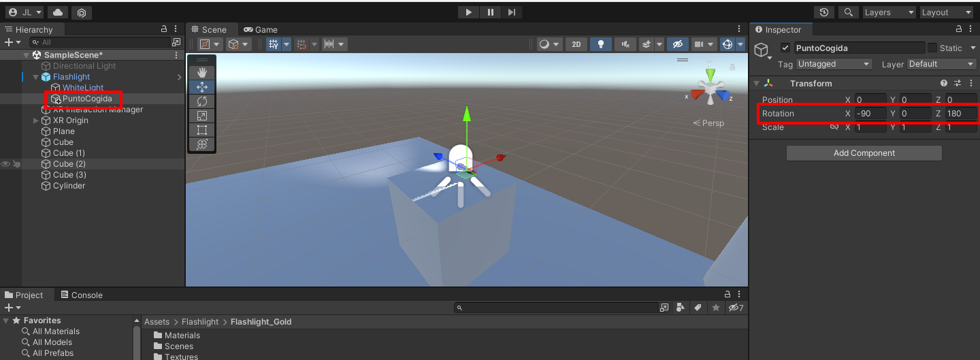Viewport: 980px width, 360px height.
Task: Select the Move tool in Scene
Action: (201, 87)
